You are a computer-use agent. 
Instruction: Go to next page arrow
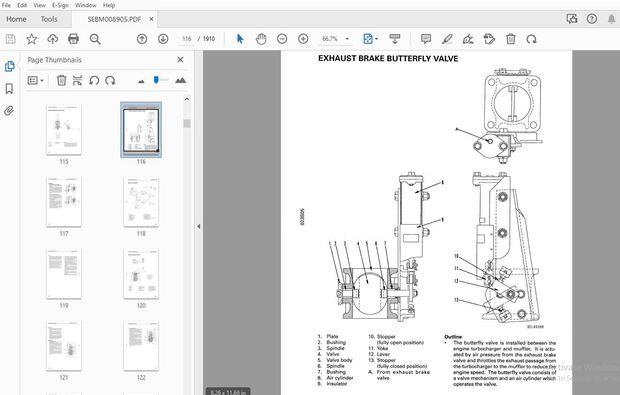(x=163, y=39)
